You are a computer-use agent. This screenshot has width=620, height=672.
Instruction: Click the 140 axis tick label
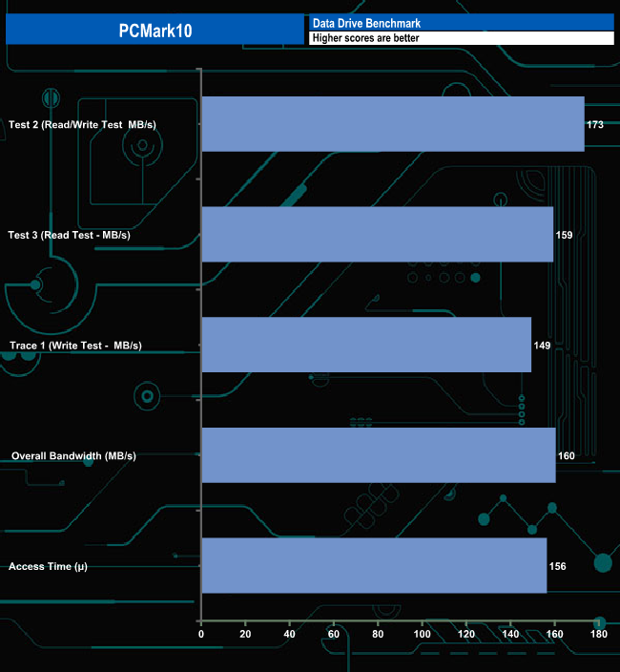coord(510,634)
